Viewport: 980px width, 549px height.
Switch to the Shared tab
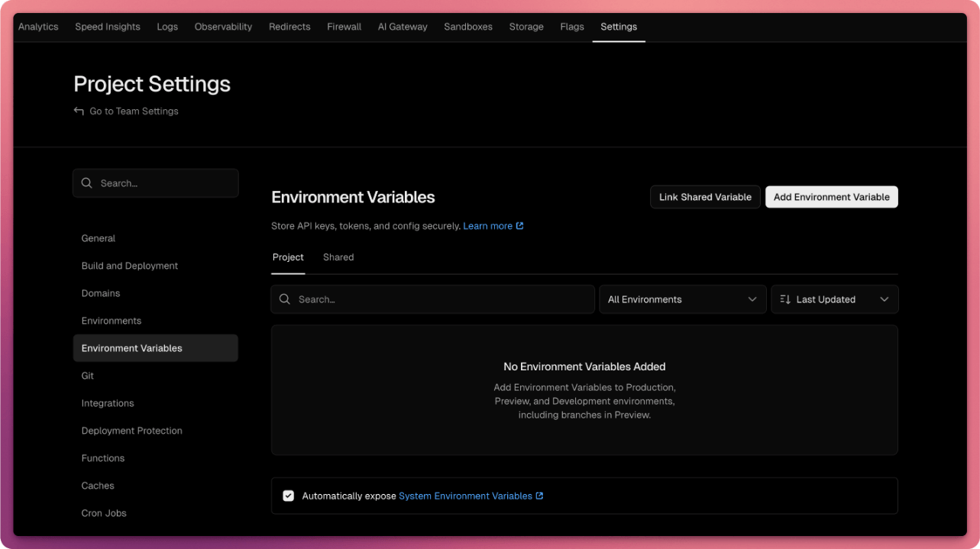338,257
